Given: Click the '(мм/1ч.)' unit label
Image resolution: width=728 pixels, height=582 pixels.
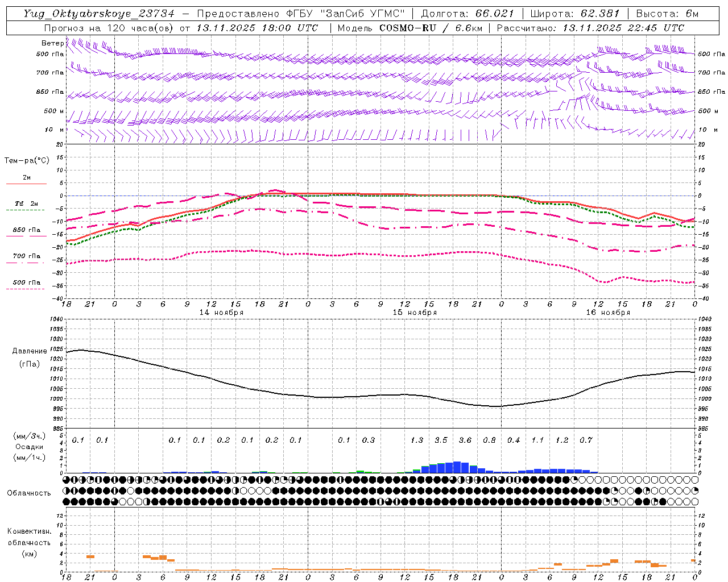Looking at the screenshot, I should coord(29,457).
